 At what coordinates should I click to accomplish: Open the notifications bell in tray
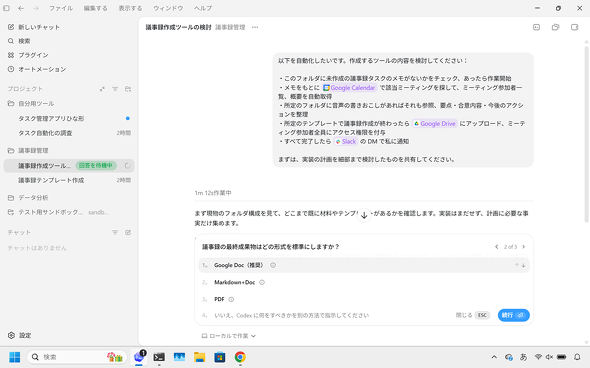click(x=577, y=357)
